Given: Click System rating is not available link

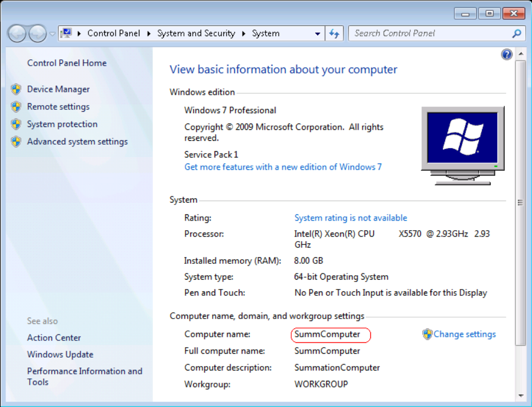Looking at the screenshot, I should click(x=351, y=218).
